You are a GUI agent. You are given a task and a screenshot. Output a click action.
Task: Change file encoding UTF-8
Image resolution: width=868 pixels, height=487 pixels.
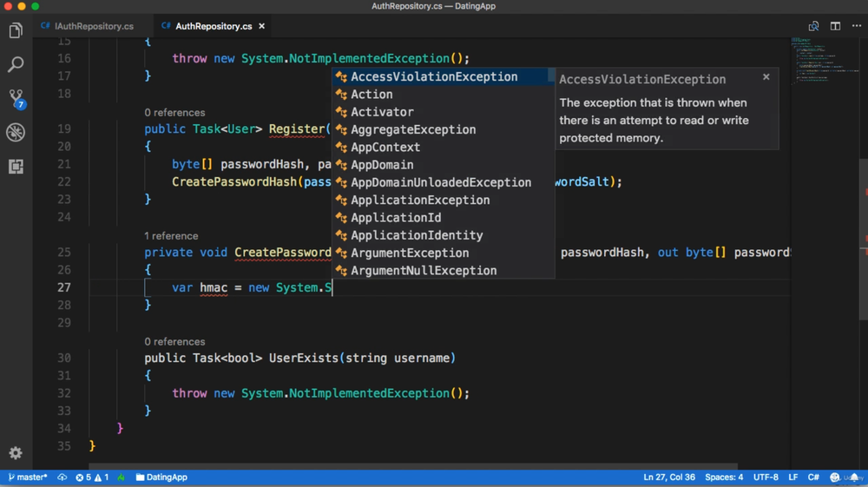(766, 477)
